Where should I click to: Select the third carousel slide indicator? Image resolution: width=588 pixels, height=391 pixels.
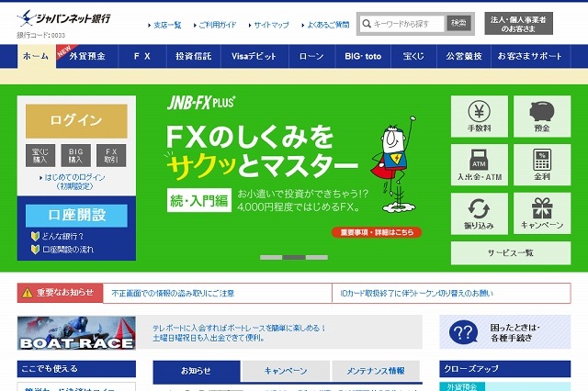(317, 257)
